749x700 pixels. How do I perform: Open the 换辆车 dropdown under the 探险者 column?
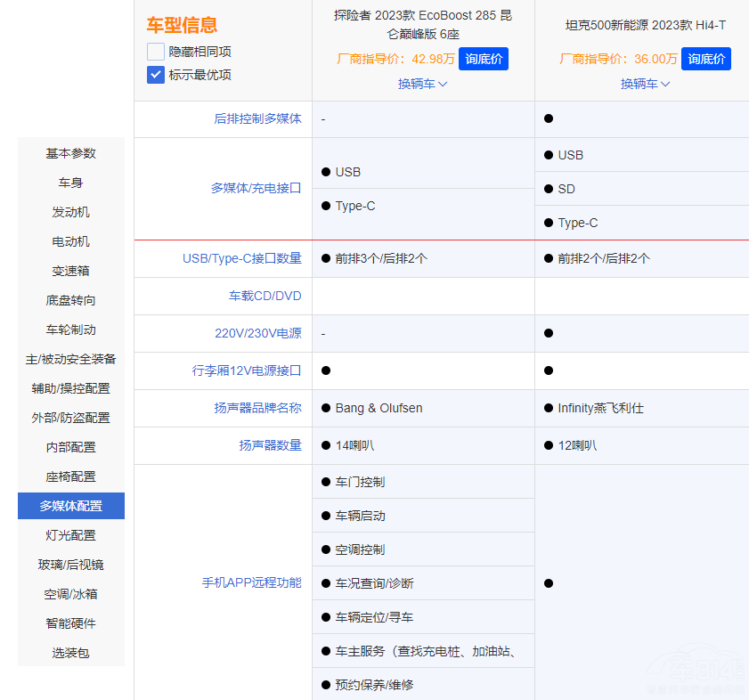click(x=422, y=84)
